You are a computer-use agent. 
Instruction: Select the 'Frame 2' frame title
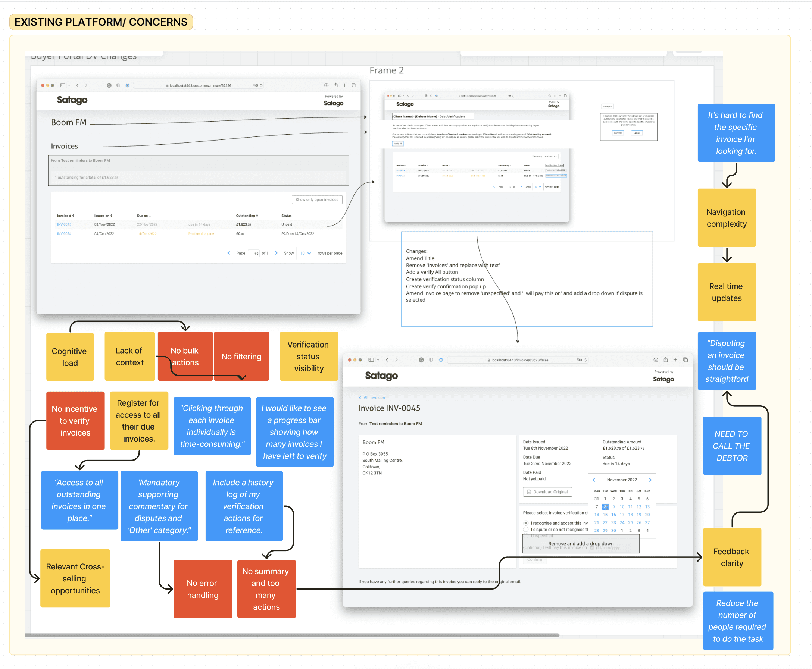[x=386, y=70]
